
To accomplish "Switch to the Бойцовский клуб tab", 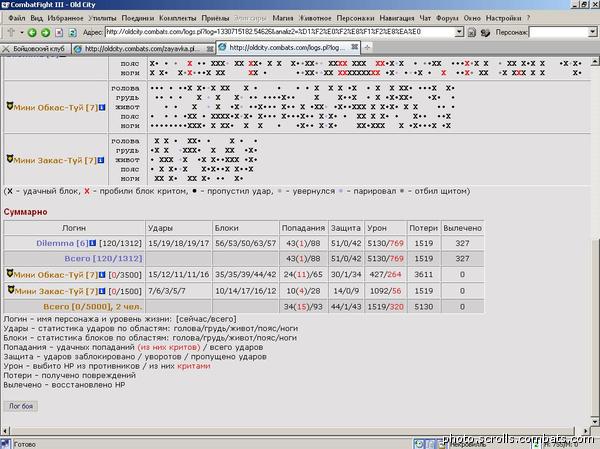I will [x=36, y=49].
